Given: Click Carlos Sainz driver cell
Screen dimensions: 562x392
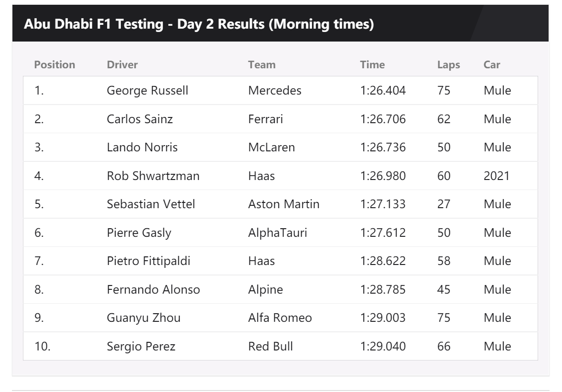Looking at the screenshot, I should pyautogui.click(x=140, y=119).
